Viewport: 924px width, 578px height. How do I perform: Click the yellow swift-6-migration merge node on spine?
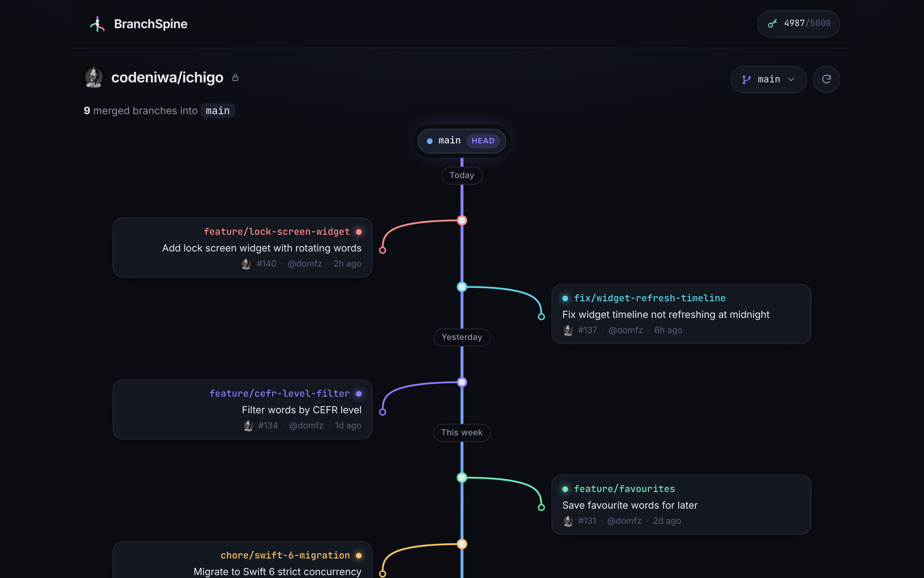[462, 544]
